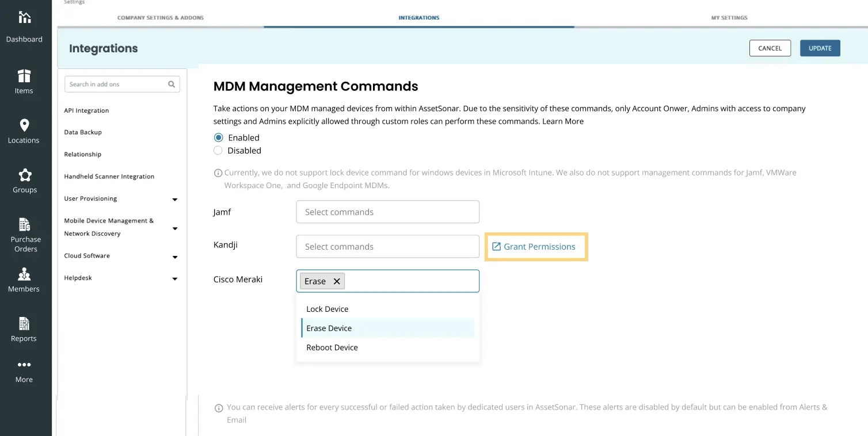Click the external-link icon beside Grant Permissions

(496, 246)
